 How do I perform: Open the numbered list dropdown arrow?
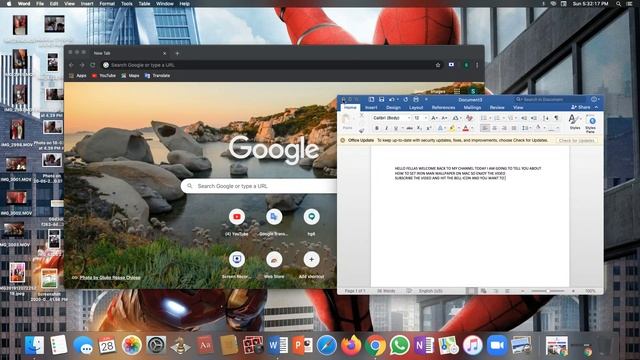click(x=503, y=118)
